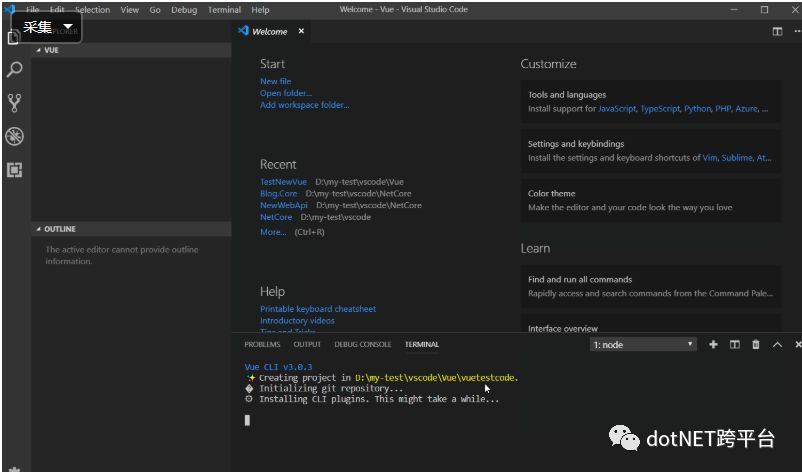Select the Welcome editor tab
Viewport: 802px width, 474px height.
(x=270, y=32)
